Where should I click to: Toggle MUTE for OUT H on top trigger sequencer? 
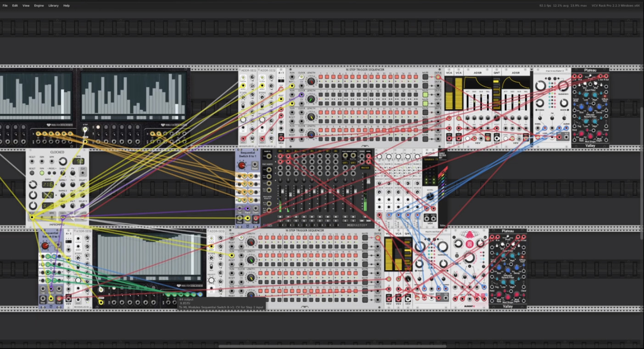[x=425, y=139]
